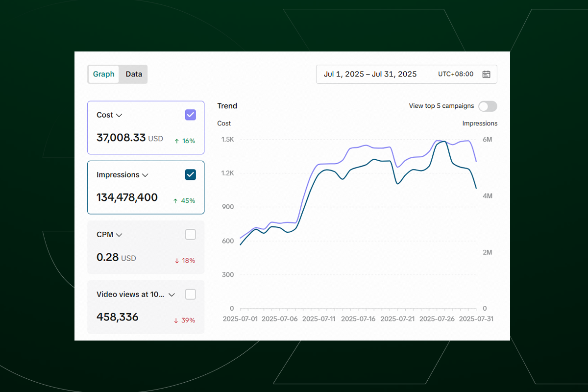Screen dimensions: 588x392
Task: Select the Graph tab
Action: click(x=103, y=74)
